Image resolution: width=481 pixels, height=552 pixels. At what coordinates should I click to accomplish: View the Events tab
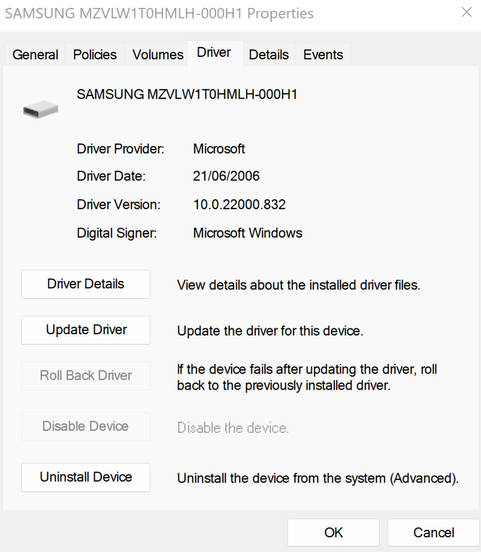(323, 55)
